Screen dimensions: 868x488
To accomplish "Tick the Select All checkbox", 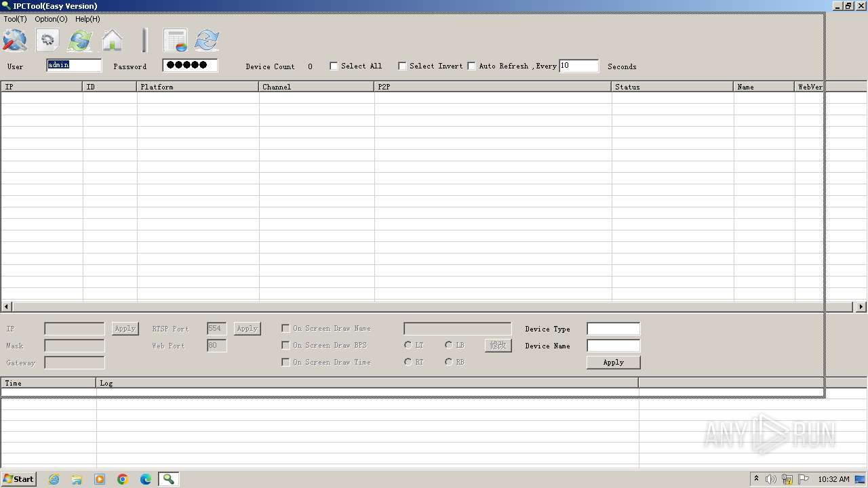I will (334, 66).
